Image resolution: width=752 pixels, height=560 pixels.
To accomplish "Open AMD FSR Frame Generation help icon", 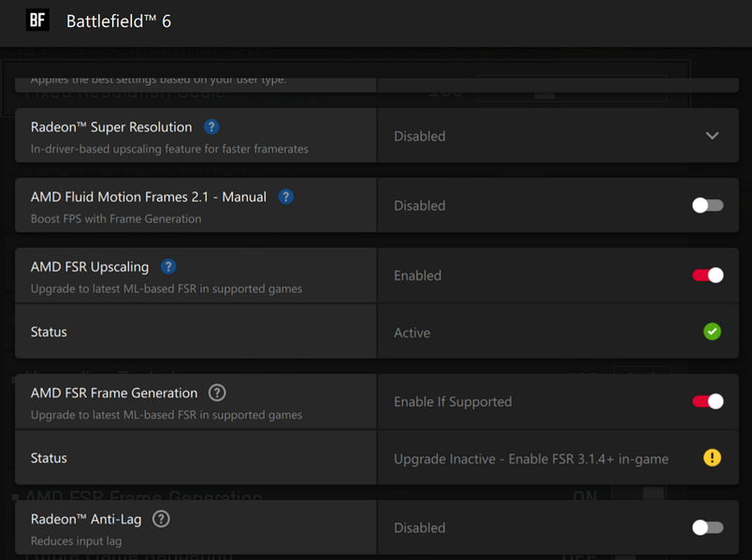I will tap(217, 393).
